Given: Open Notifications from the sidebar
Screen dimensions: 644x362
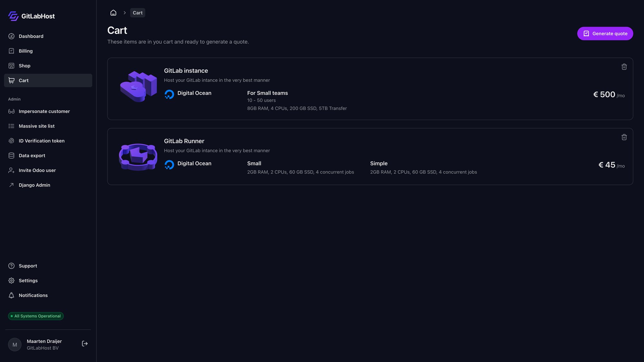Looking at the screenshot, I should [33, 295].
